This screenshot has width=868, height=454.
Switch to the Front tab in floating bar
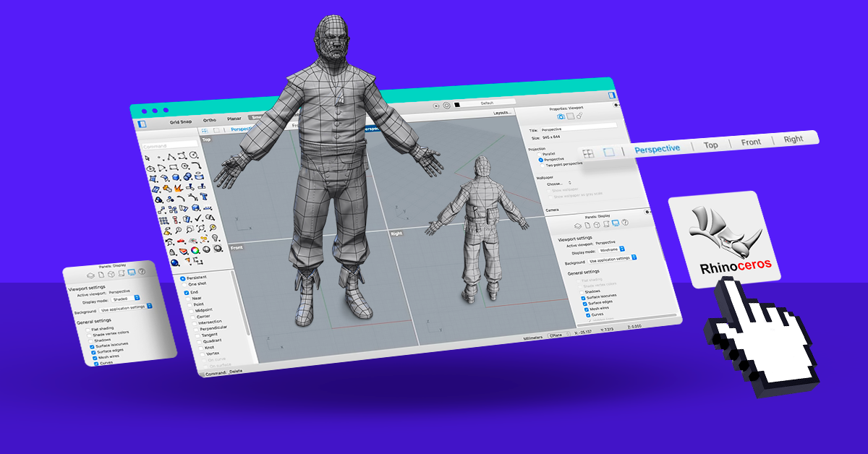751,142
